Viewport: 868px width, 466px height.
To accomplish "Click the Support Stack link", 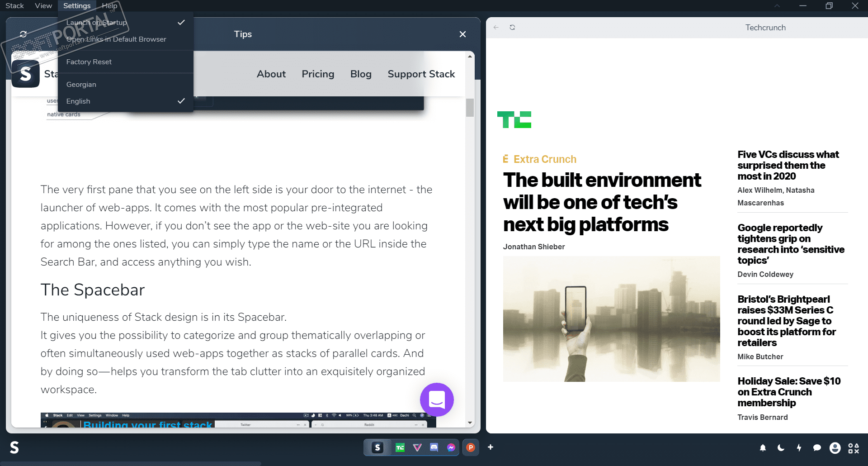I will point(421,74).
